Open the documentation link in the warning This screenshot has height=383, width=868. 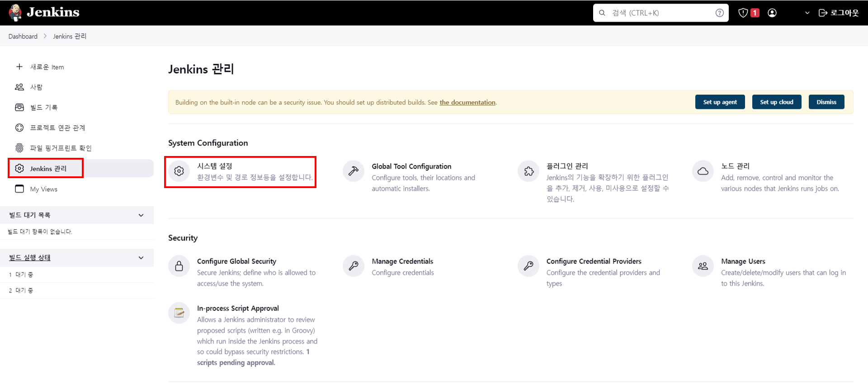pyautogui.click(x=467, y=102)
